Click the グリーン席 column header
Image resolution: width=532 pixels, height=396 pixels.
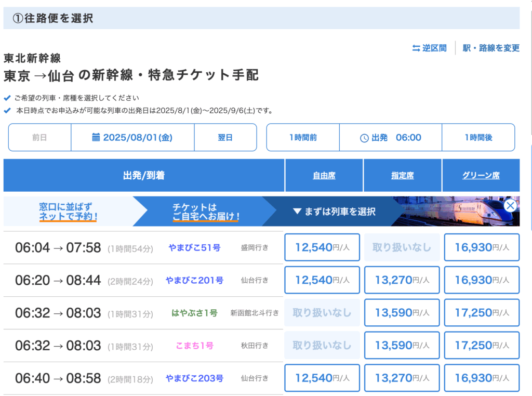(x=481, y=176)
